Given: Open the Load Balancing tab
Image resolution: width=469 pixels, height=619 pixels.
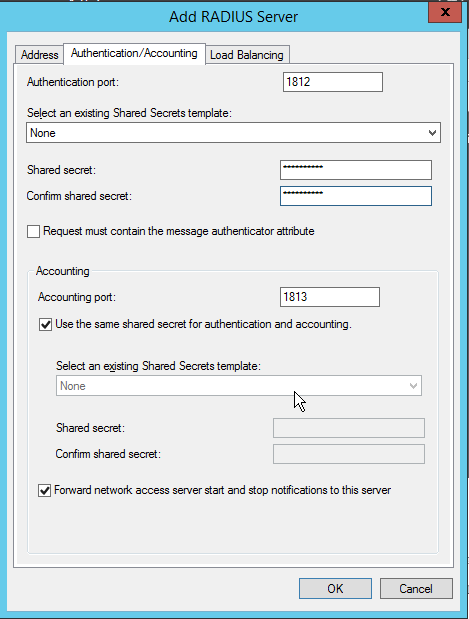Looking at the screenshot, I should point(247,54).
